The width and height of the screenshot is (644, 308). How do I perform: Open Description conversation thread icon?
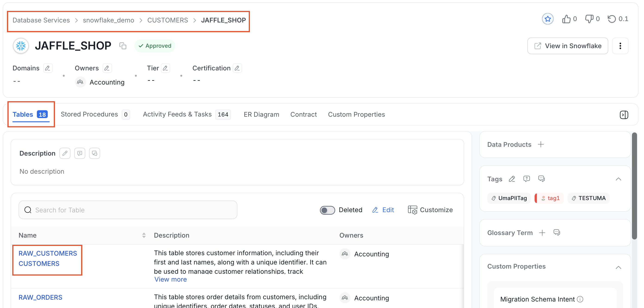tap(95, 153)
